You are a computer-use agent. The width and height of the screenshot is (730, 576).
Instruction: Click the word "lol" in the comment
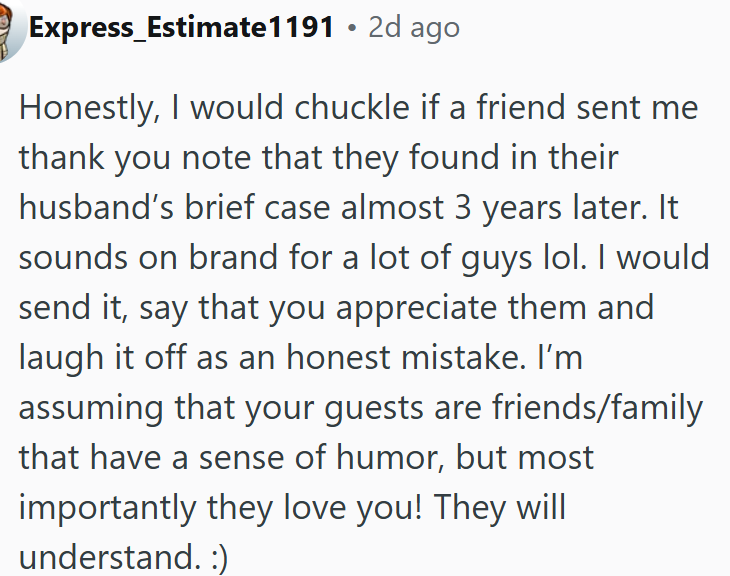582,257
